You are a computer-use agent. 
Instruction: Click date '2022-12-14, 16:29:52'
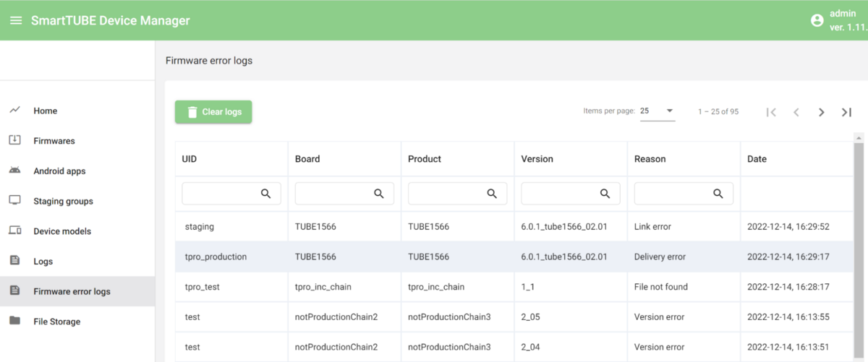(x=788, y=226)
